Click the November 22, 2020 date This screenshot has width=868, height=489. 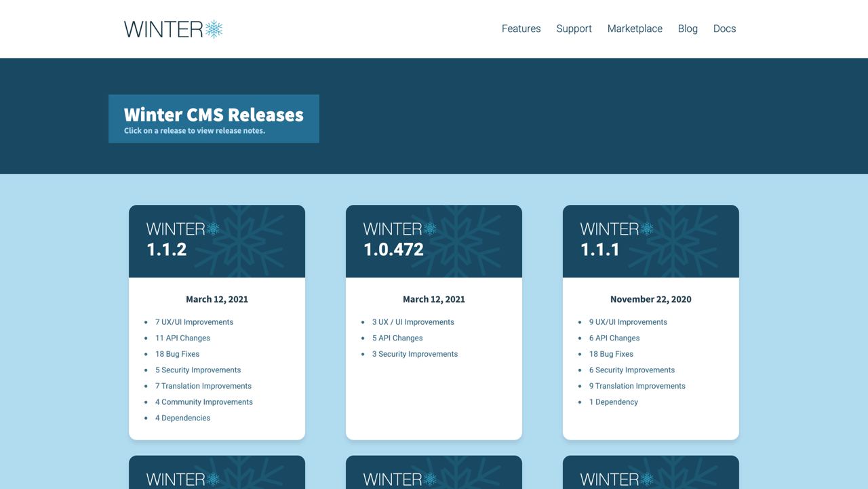coord(651,299)
